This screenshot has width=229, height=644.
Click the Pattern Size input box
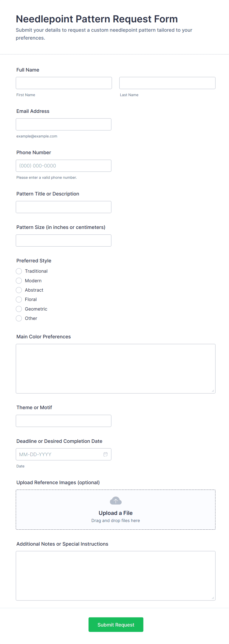point(64,240)
